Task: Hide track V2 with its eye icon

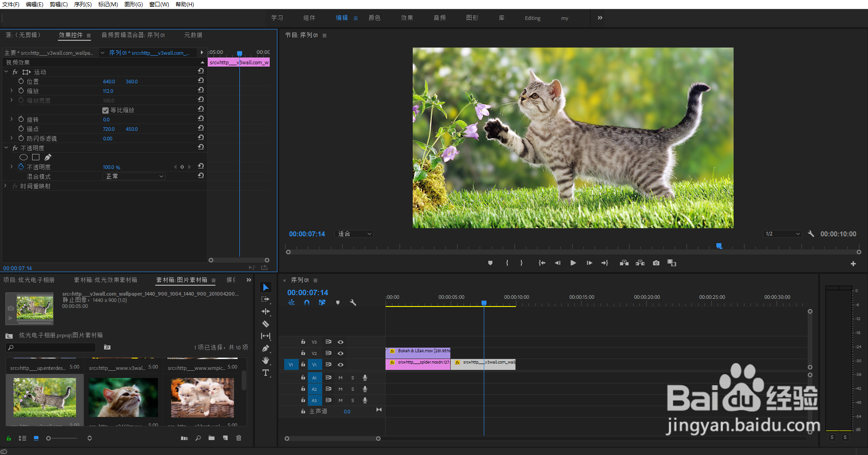Action: click(x=341, y=353)
